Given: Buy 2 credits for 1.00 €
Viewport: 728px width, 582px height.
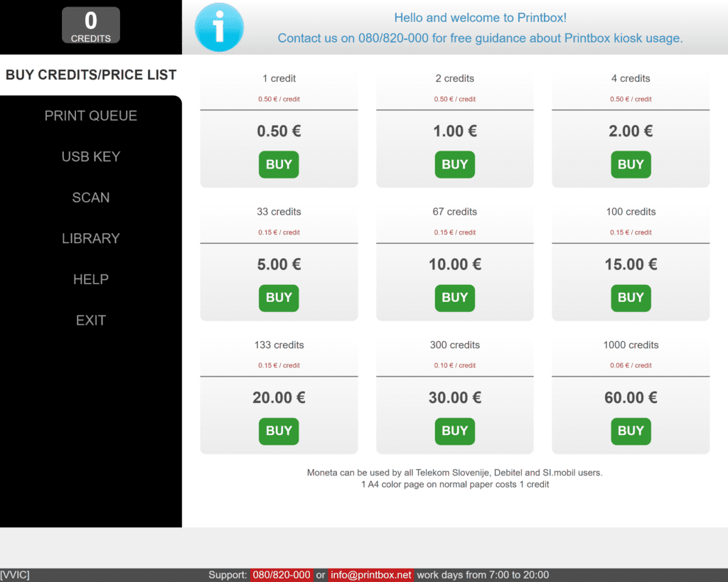Looking at the screenshot, I should pos(455,165).
